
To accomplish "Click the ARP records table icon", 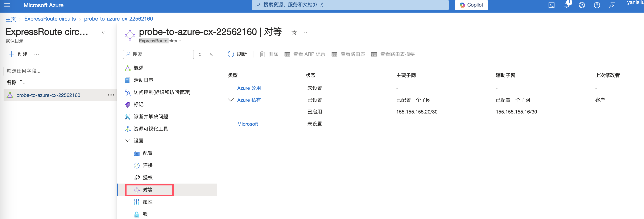I will click(x=287, y=54).
